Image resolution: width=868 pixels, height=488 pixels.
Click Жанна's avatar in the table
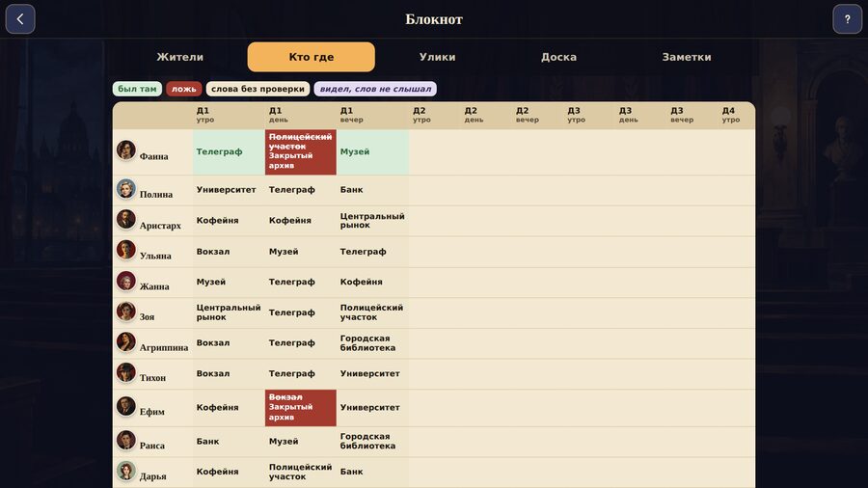click(126, 281)
